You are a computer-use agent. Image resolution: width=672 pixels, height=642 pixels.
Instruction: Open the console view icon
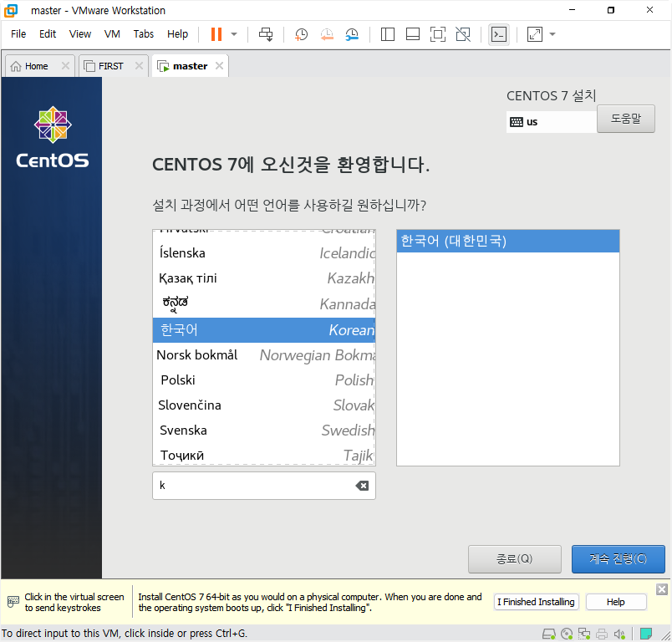point(499,34)
